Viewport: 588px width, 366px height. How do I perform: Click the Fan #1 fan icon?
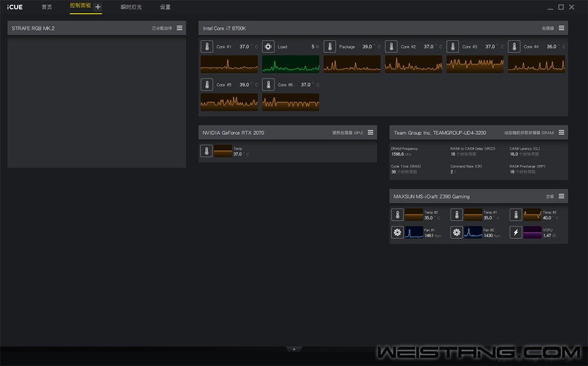coord(397,232)
